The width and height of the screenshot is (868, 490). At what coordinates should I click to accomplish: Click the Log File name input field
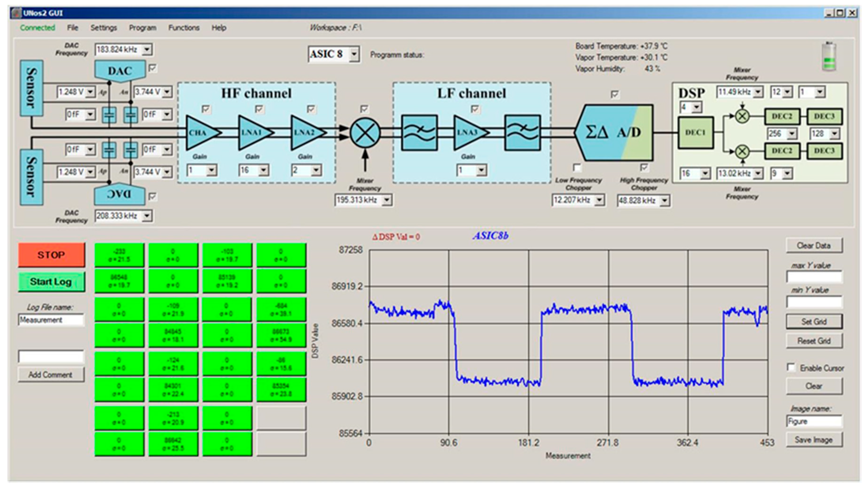click(x=51, y=320)
